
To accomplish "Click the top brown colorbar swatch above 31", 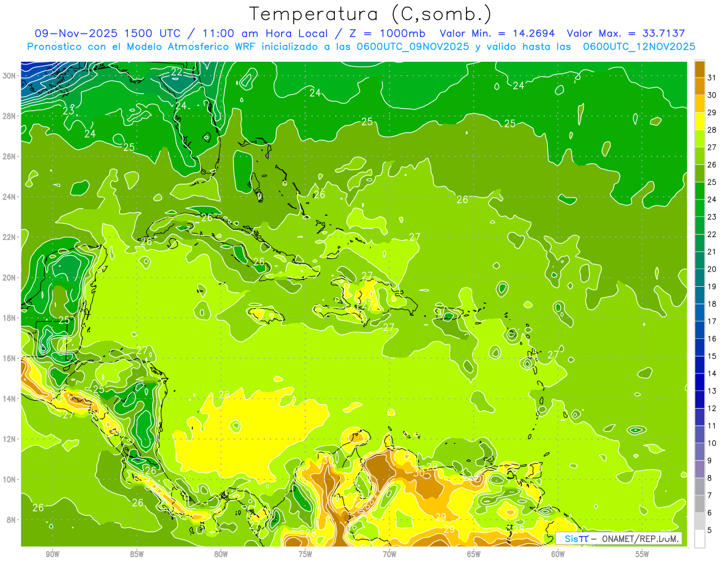I will [x=700, y=69].
